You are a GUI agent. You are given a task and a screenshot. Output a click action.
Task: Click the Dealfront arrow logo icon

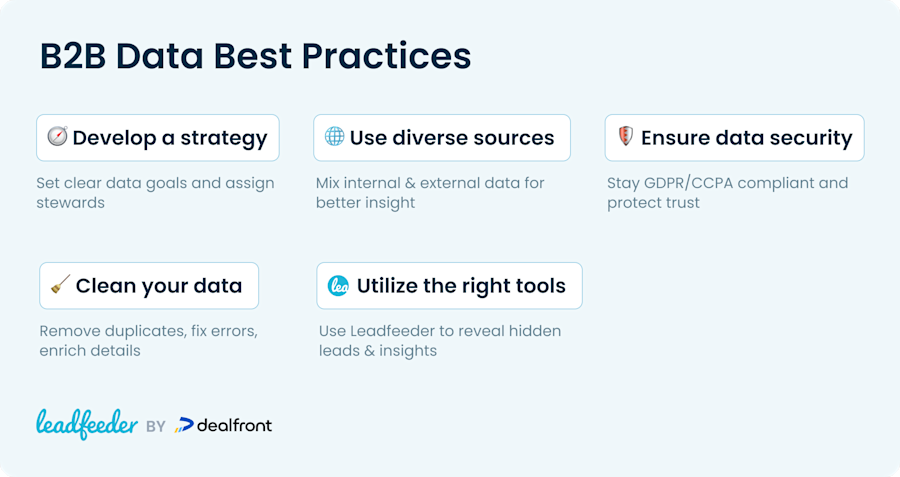point(184,425)
